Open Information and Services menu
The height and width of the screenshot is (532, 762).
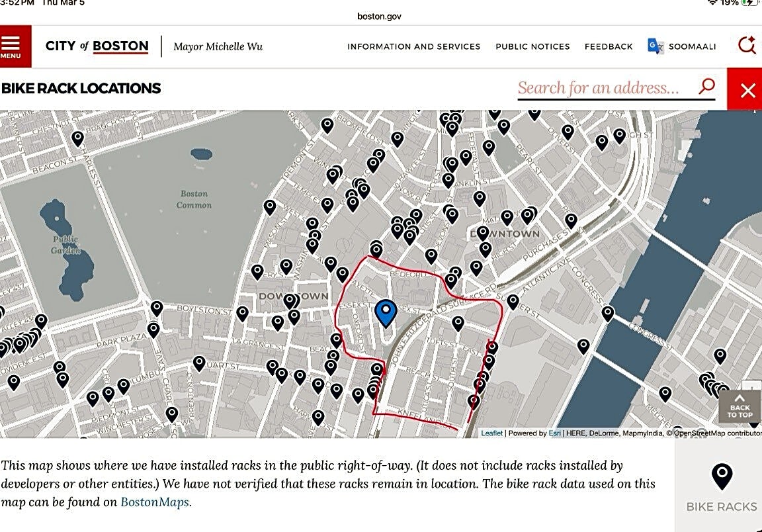pos(413,46)
